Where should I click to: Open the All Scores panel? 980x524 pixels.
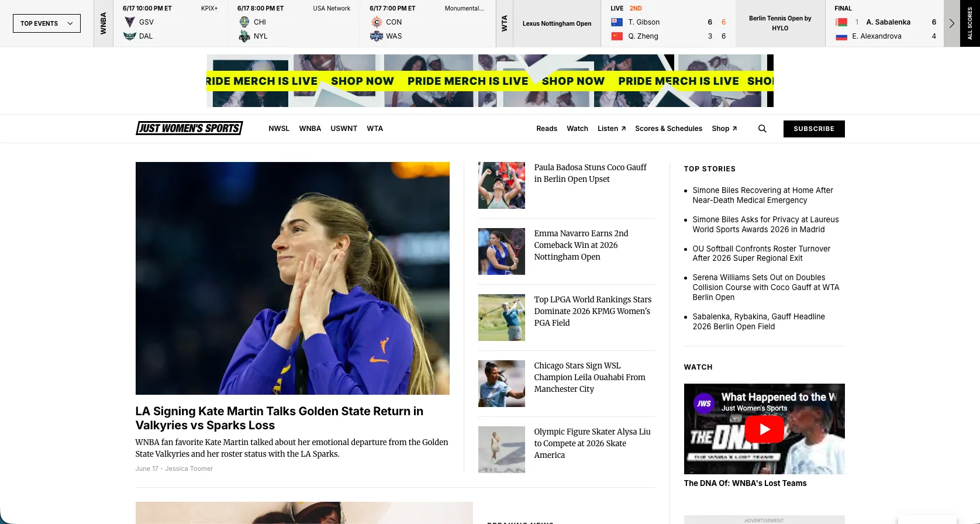[970, 23]
